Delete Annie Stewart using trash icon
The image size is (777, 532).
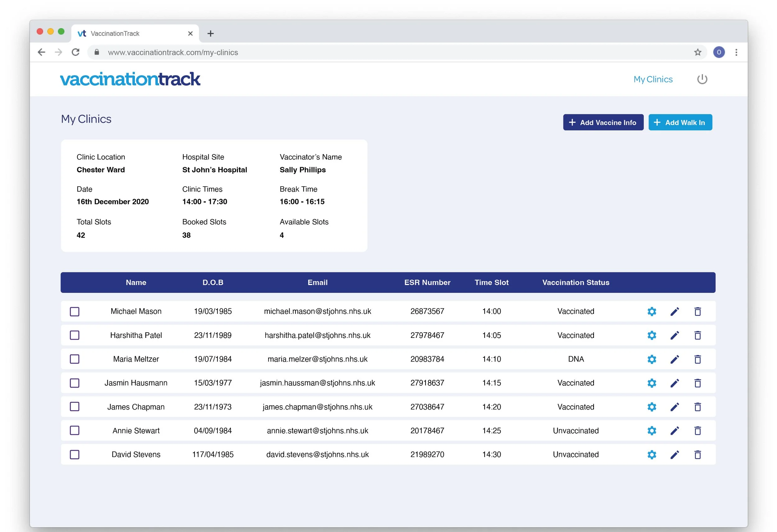click(697, 431)
